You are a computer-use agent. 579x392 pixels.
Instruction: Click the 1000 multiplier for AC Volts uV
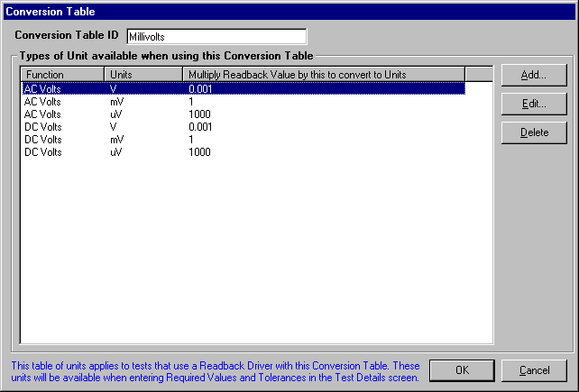point(200,114)
